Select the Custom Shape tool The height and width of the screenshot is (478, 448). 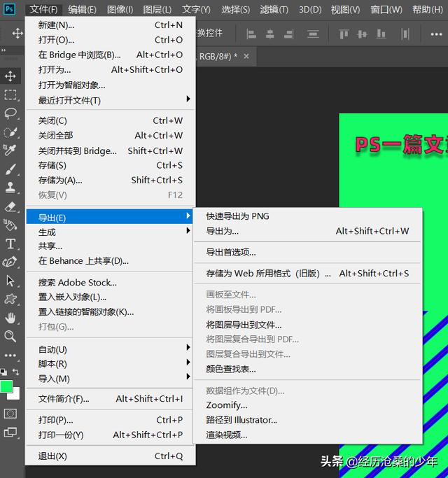10,299
